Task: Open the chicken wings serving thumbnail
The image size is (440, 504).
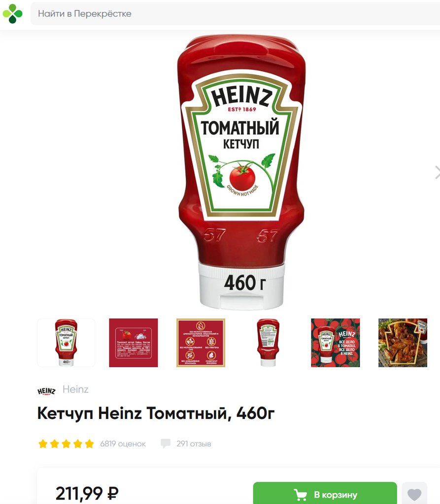Action: [403, 343]
